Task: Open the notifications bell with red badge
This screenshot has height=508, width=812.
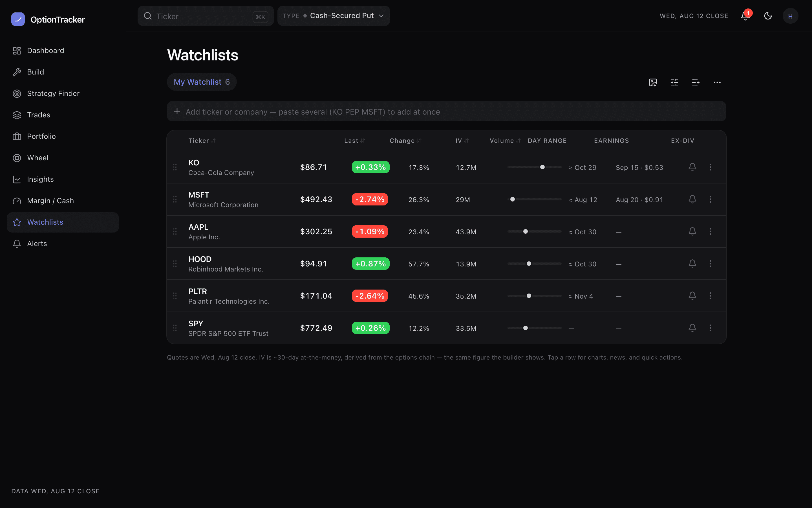Action: click(745, 16)
